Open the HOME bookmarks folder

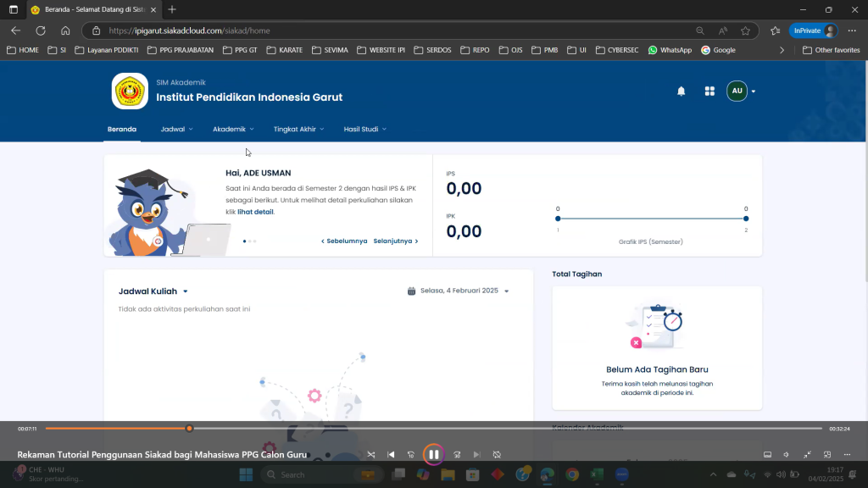coord(23,50)
